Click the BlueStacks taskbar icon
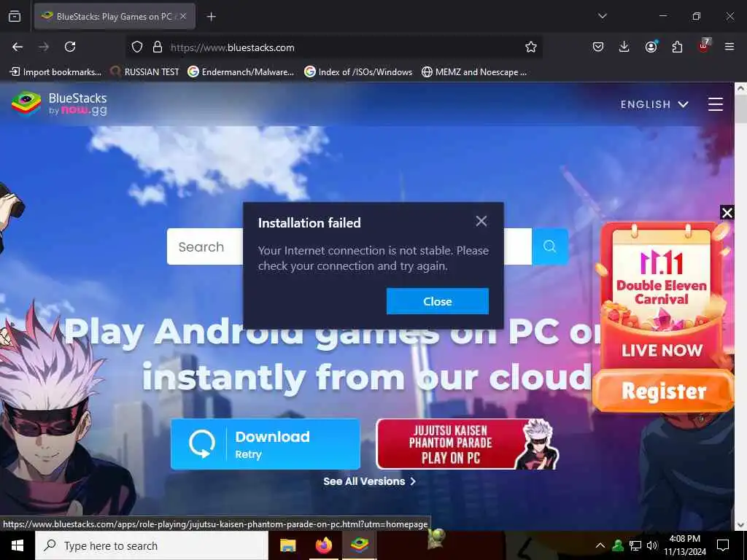Screen dimensions: 747x560 360,545
